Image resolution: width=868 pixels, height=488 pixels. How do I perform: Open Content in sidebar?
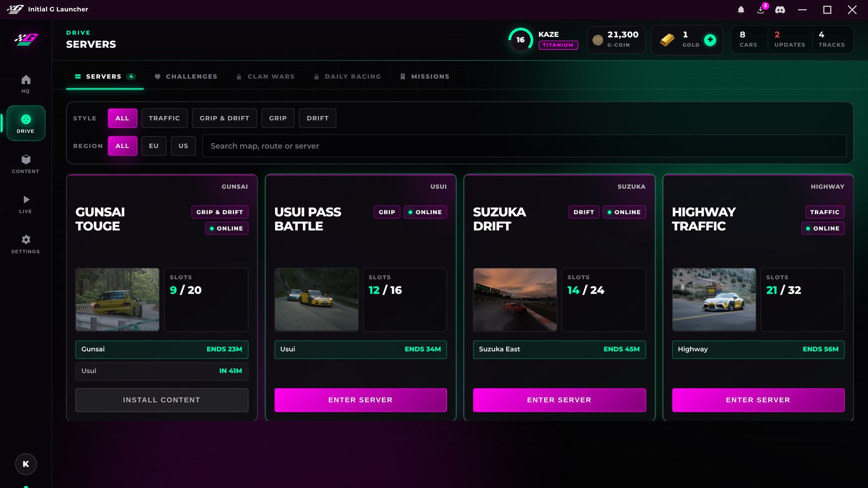[25, 164]
